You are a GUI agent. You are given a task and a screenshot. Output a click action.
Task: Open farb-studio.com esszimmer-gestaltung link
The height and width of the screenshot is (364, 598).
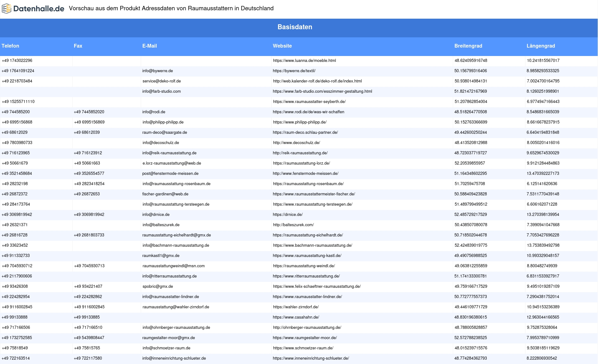coord(322,91)
